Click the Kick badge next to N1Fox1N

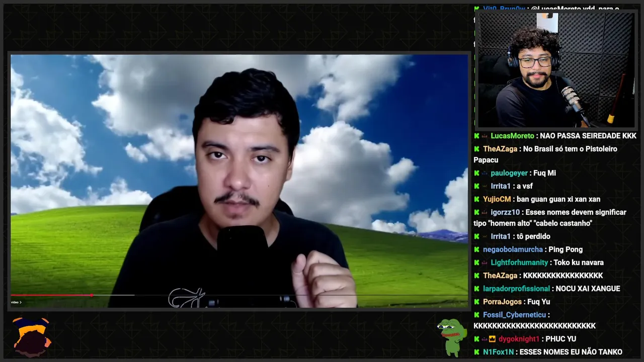[476, 352]
